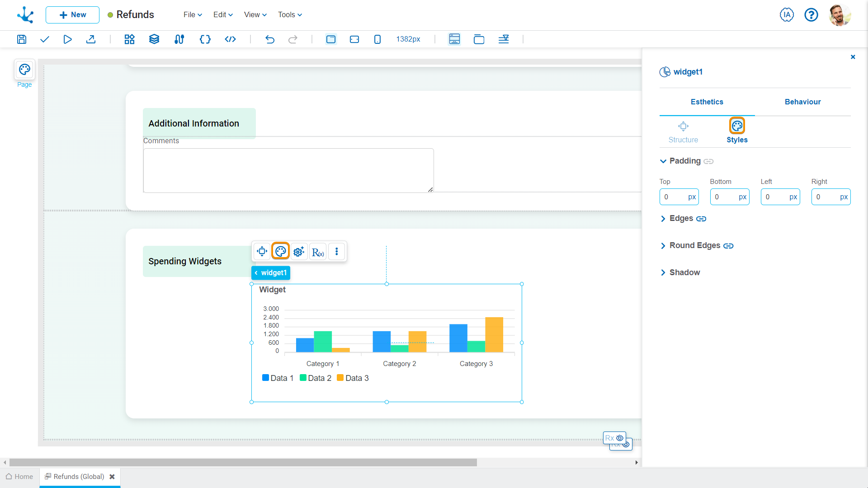Open the layers stack icon

pos(154,39)
